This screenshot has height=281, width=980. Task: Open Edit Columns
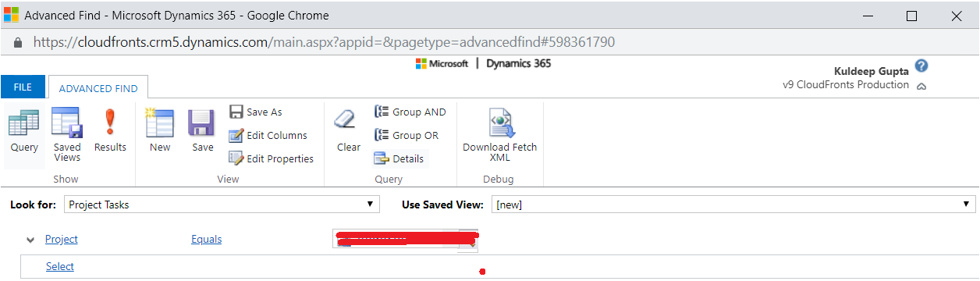coord(268,135)
